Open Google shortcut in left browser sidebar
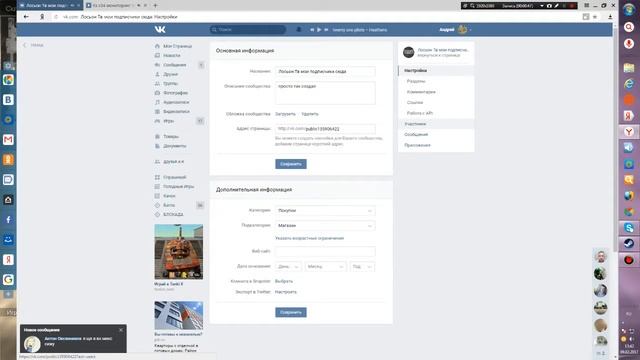 coord(8,280)
